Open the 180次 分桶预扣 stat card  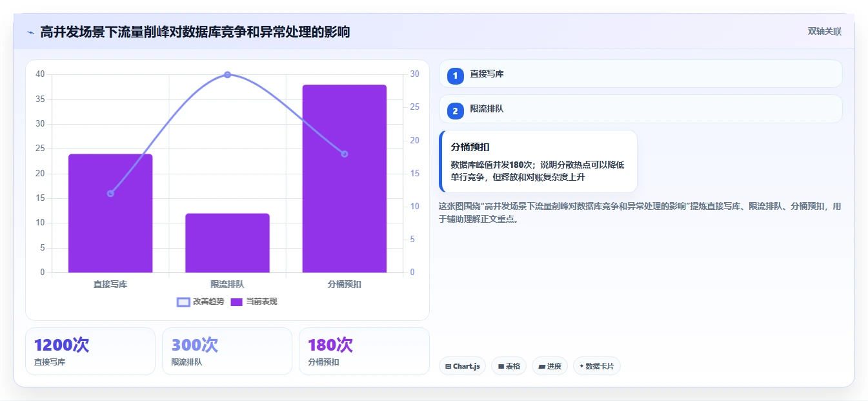pos(364,351)
